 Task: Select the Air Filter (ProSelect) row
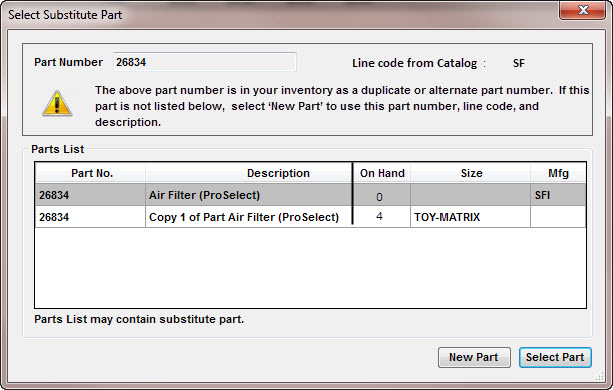pos(310,195)
